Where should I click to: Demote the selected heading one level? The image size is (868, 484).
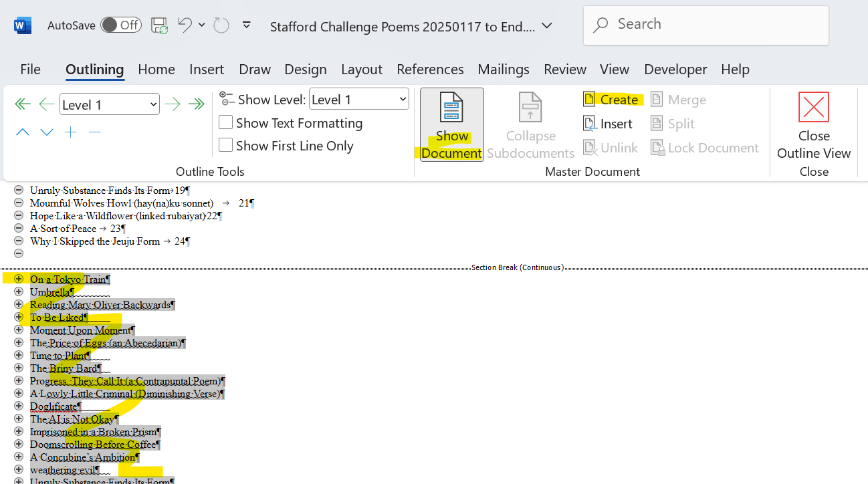(173, 104)
